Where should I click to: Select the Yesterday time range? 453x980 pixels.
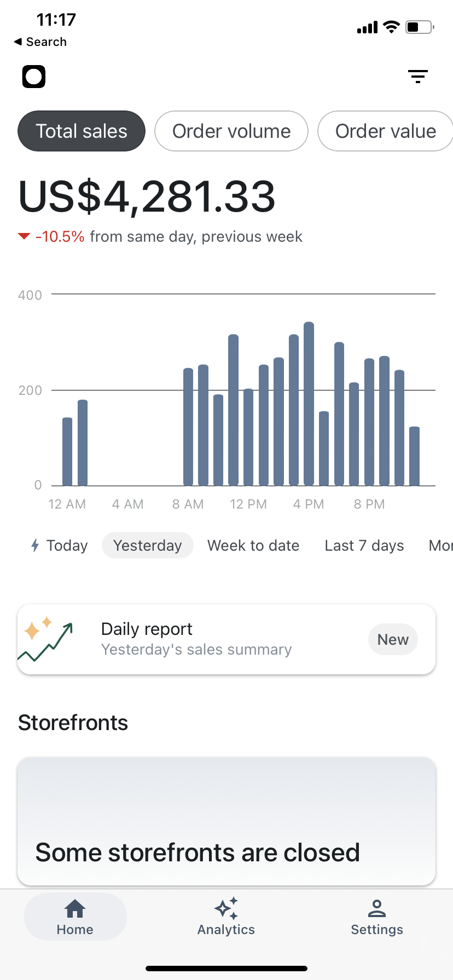point(148,545)
